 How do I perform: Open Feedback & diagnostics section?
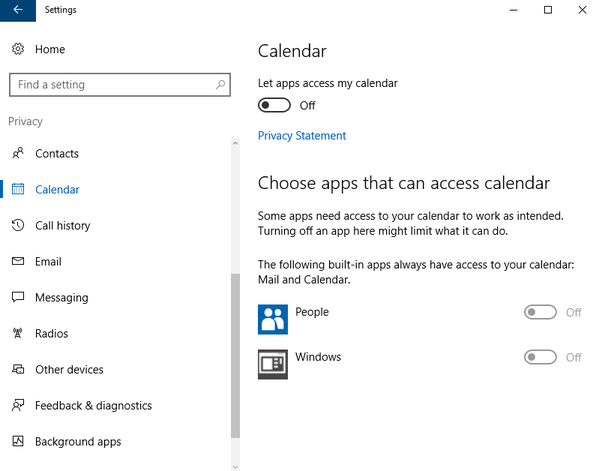(93, 406)
